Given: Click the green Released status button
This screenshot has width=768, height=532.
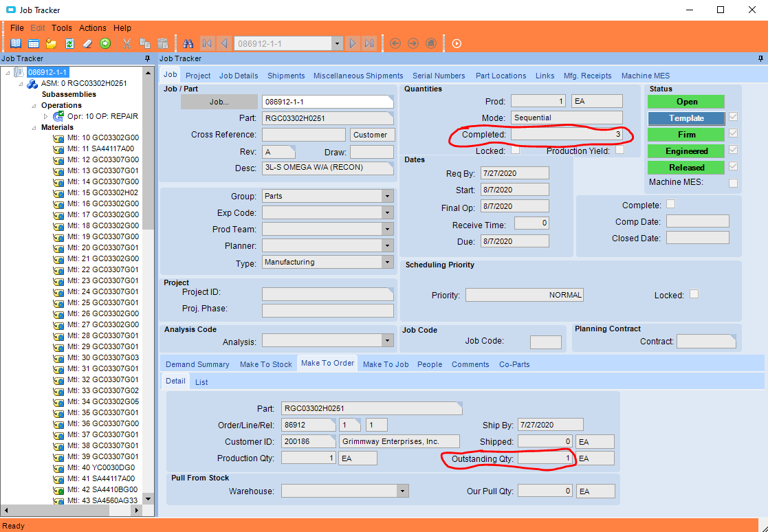Looking at the screenshot, I should click(x=686, y=168).
